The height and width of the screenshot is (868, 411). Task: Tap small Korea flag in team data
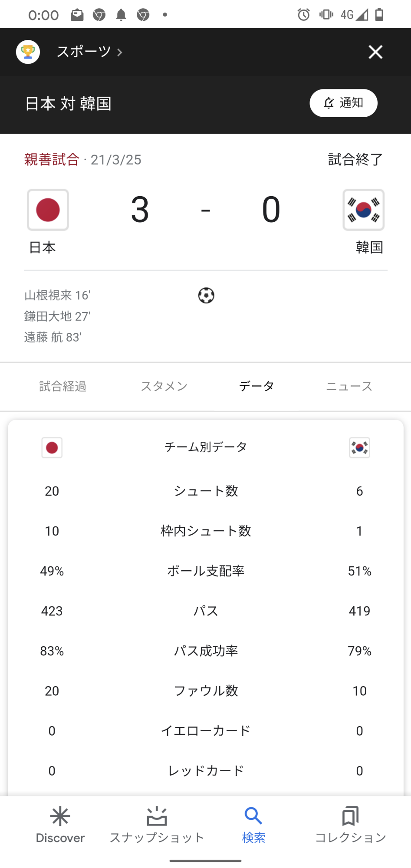pos(359,447)
